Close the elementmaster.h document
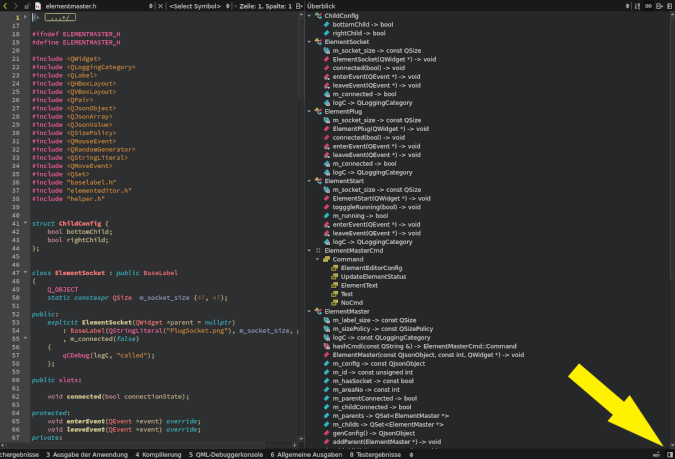This screenshot has height=459, width=675. (161, 6)
